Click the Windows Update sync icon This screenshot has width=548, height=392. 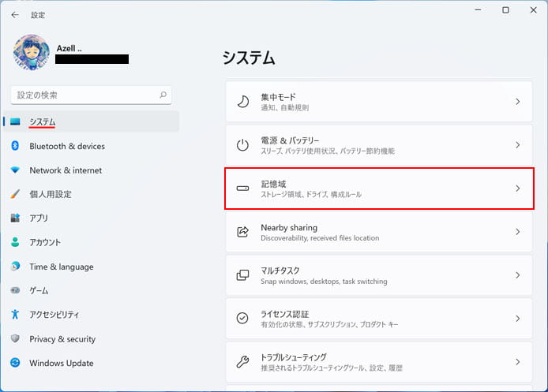tap(15, 362)
